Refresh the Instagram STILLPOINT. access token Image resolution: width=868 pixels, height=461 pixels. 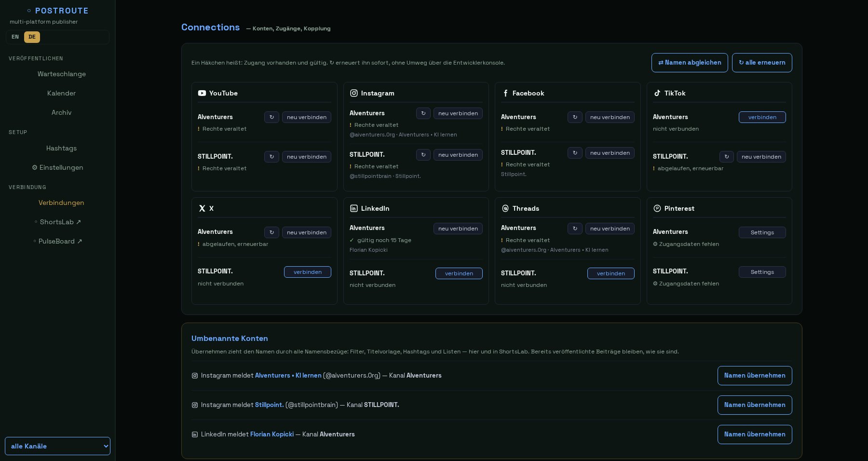[x=423, y=155]
